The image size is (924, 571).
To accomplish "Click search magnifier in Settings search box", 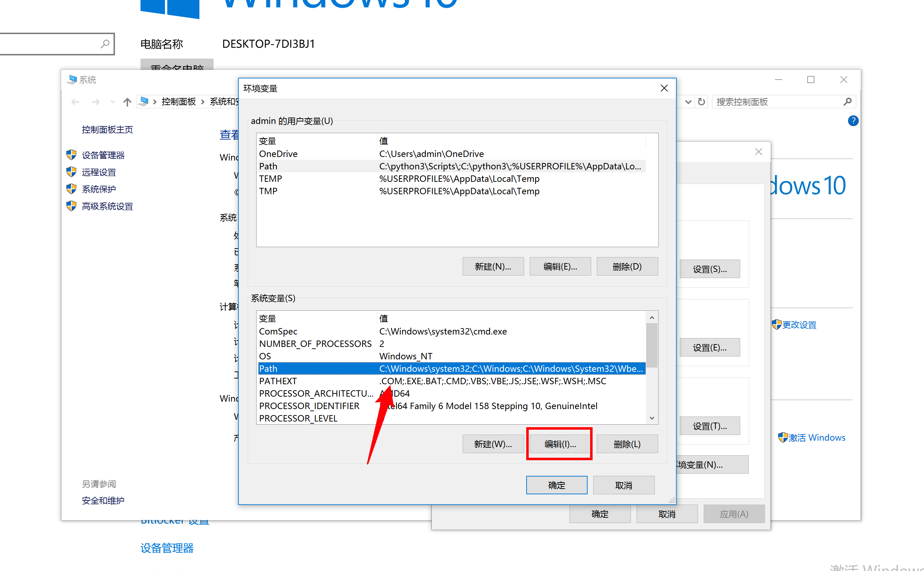I will pyautogui.click(x=105, y=44).
